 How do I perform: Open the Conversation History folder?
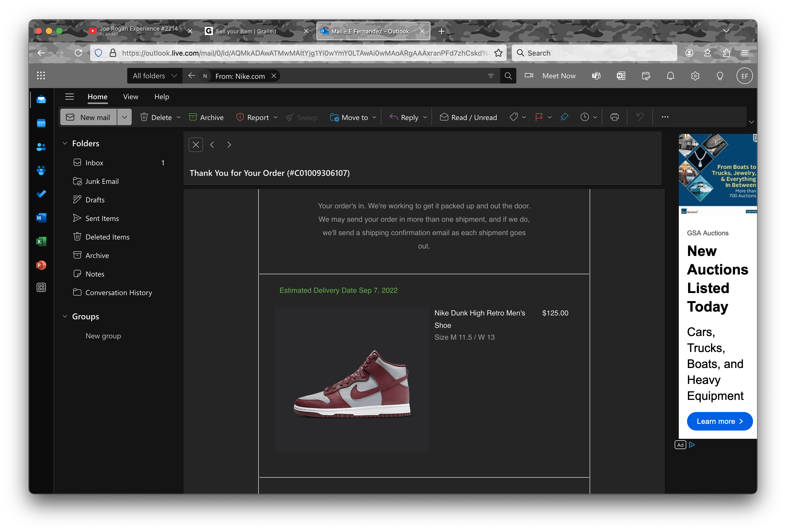click(118, 293)
